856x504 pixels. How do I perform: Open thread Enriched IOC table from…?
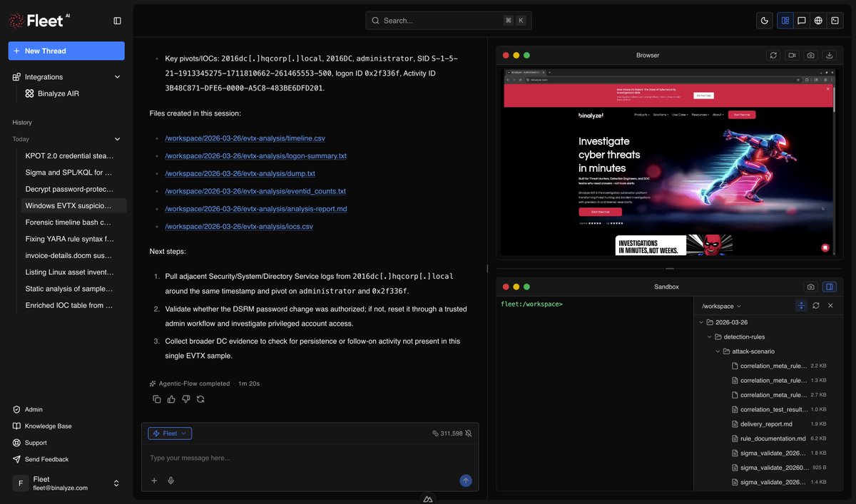click(69, 305)
